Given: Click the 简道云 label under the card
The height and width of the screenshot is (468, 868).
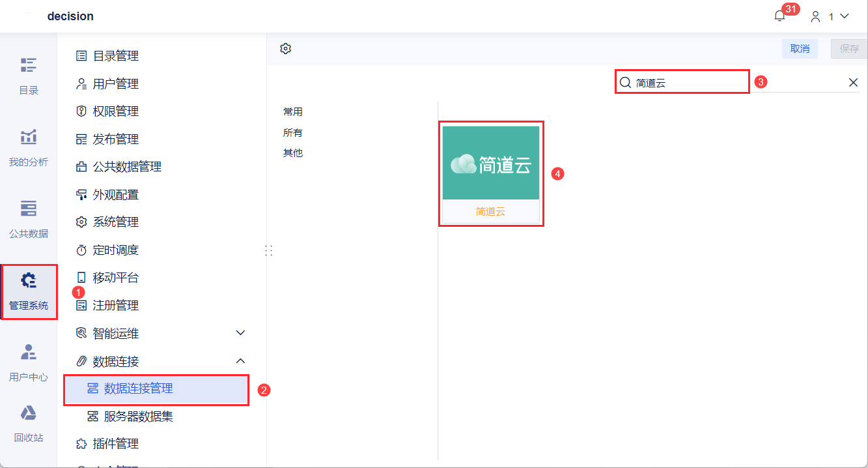Looking at the screenshot, I should [x=491, y=212].
